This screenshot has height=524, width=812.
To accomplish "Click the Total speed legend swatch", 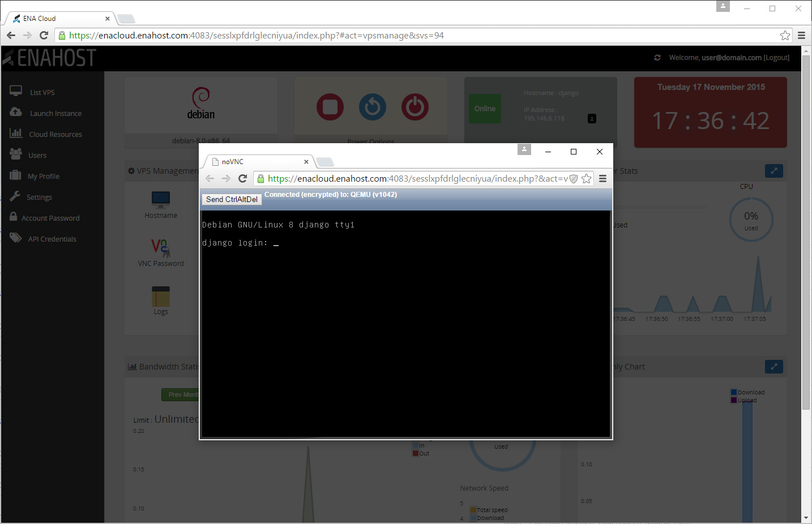I will tap(473, 510).
